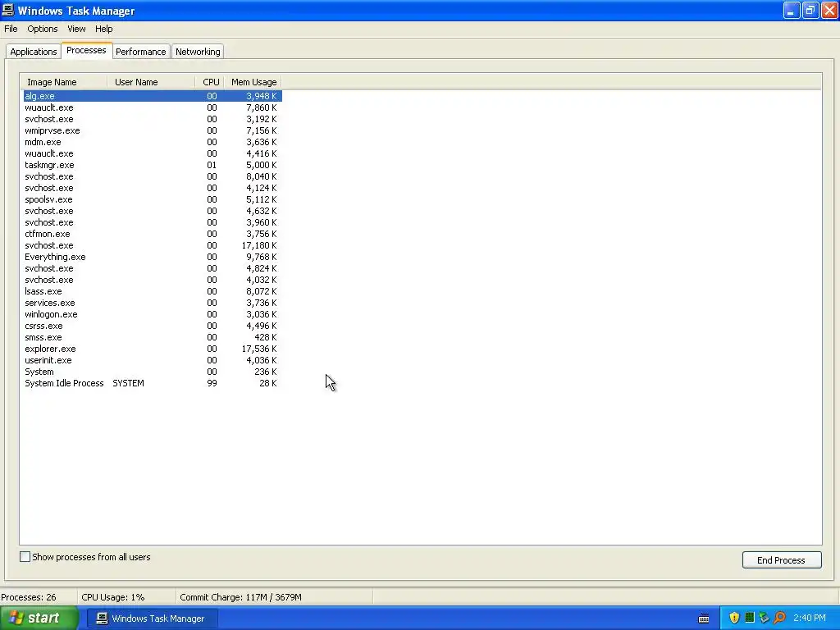
Task: Click the SYSTEM user name cell
Action: click(x=128, y=384)
